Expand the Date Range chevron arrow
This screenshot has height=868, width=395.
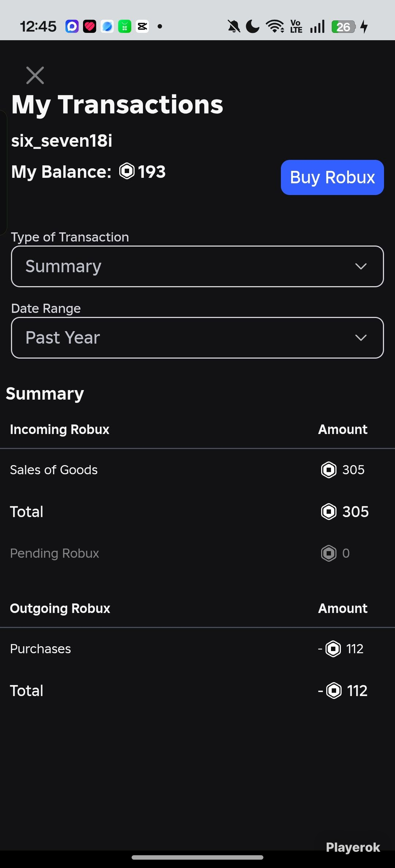(x=361, y=338)
